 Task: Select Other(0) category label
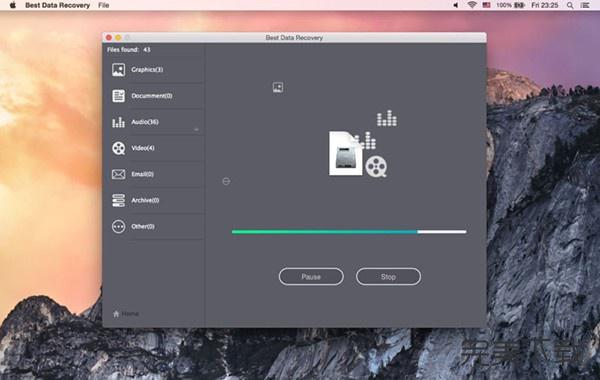143,226
